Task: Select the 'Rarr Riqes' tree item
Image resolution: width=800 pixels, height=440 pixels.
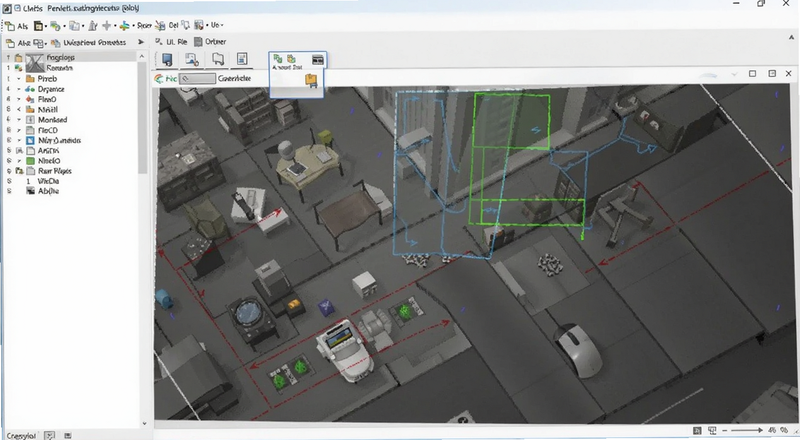Action: pyautogui.click(x=55, y=171)
